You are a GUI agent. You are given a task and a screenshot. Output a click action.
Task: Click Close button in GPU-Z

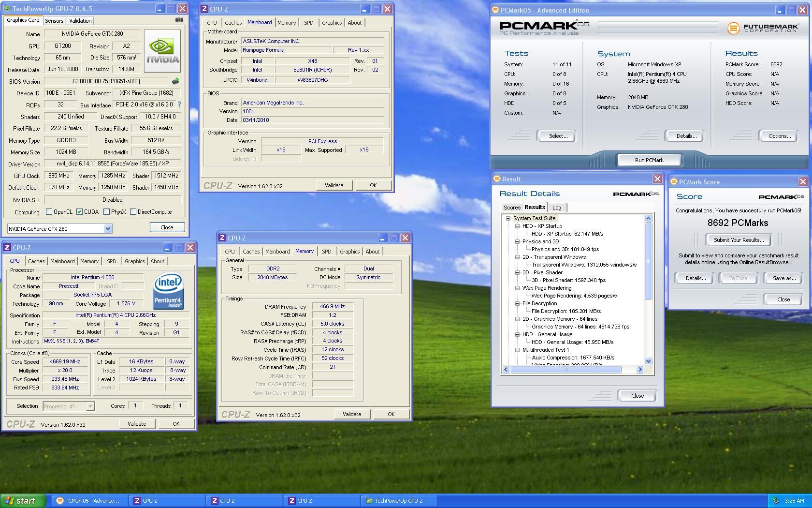[167, 227]
